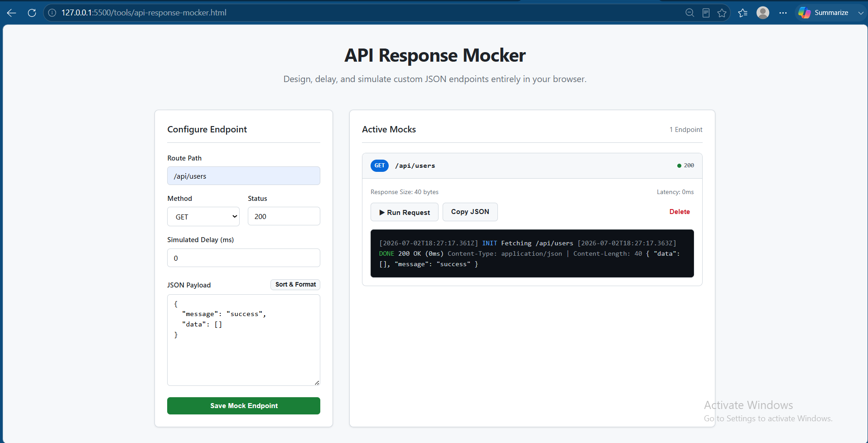Open the Method dropdown set to GET
Screen dimensions: 868x443
point(203,217)
